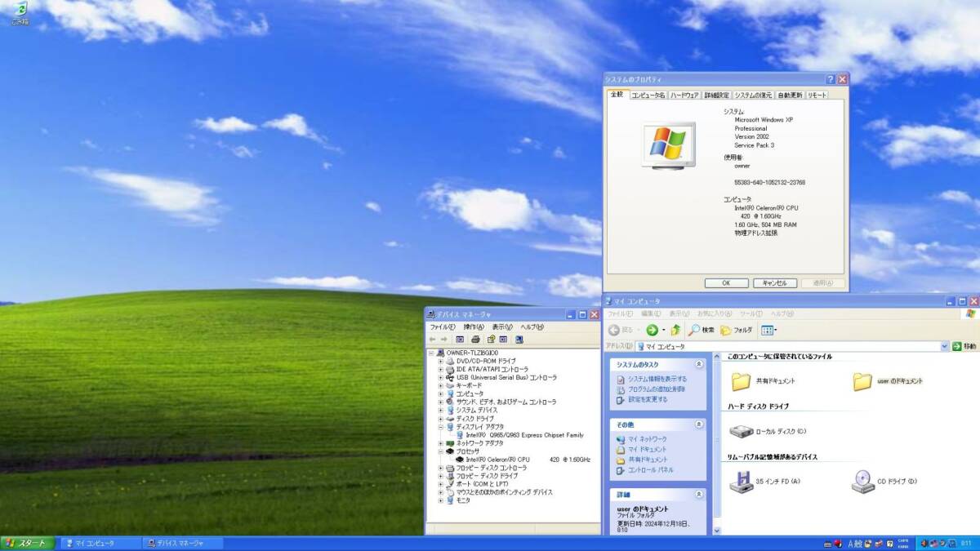This screenshot has width=980, height=551.
Task: Open ファイル menu in Device Manager
Action: 443,327
